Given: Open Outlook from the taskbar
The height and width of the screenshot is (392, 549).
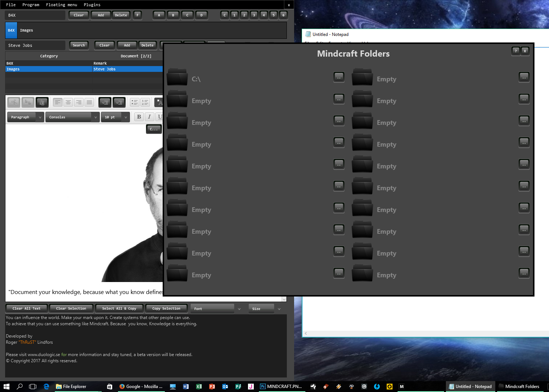Looking at the screenshot, I should 225,387.
